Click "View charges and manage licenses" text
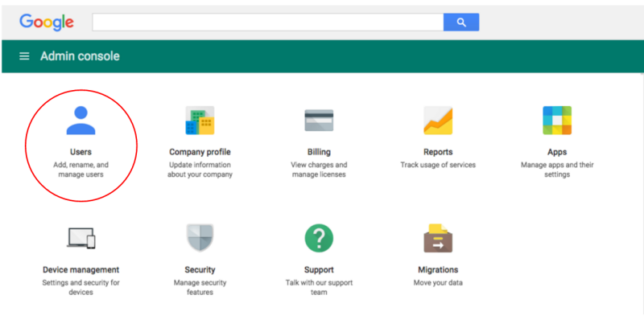The height and width of the screenshot is (332, 644). 319,170
